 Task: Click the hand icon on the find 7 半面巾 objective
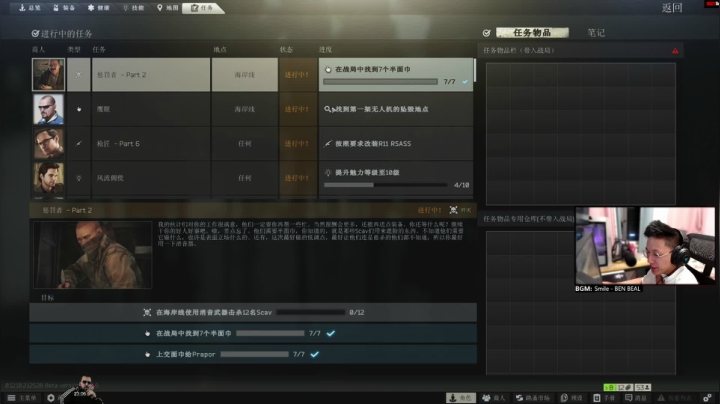tap(147, 333)
